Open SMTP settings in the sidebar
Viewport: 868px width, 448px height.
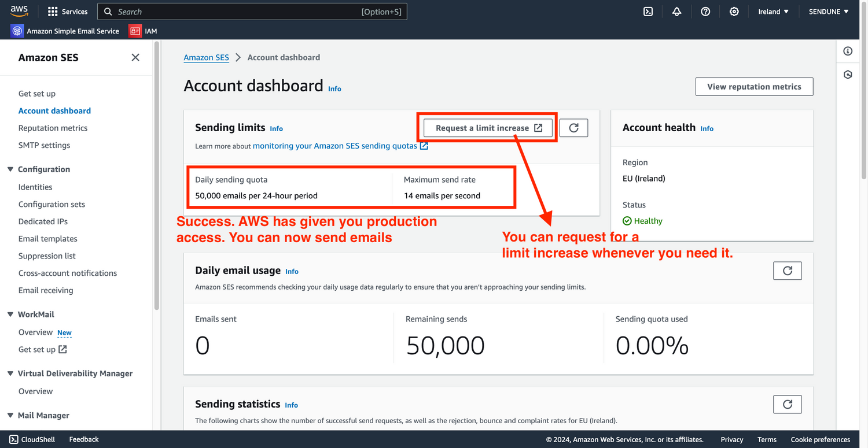44,145
